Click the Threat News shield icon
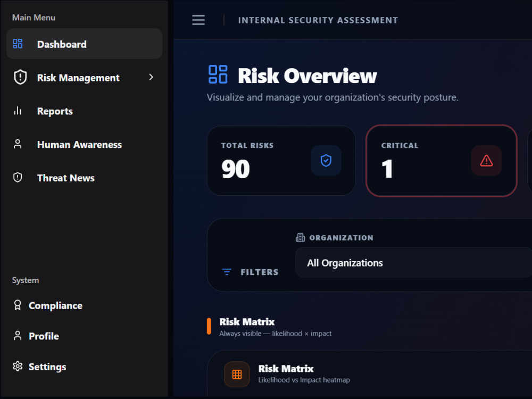532x399 pixels. [x=18, y=178]
